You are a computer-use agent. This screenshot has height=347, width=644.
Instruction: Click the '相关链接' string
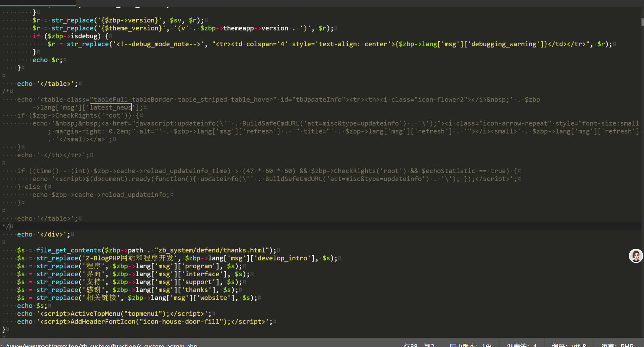(x=101, y=298)
